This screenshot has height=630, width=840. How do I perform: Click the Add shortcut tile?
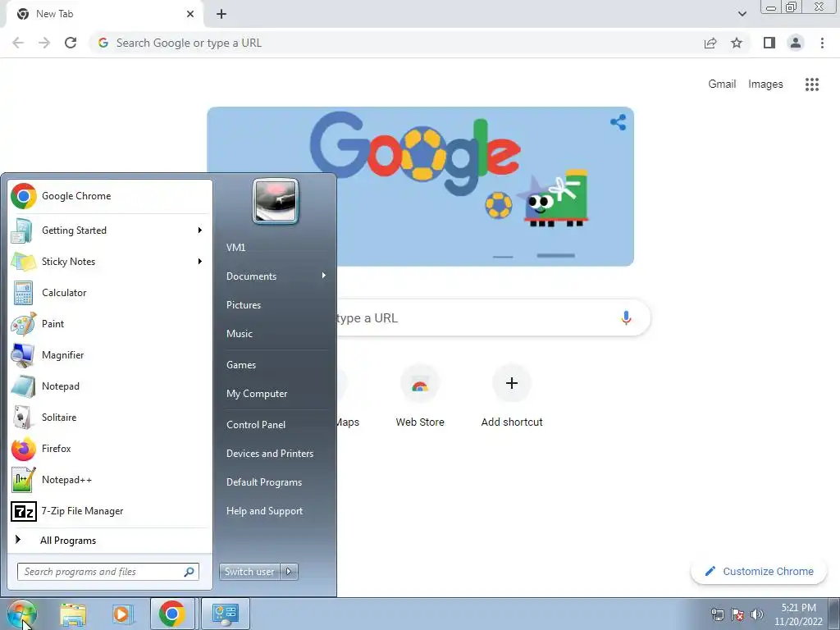tap(512, 396)
